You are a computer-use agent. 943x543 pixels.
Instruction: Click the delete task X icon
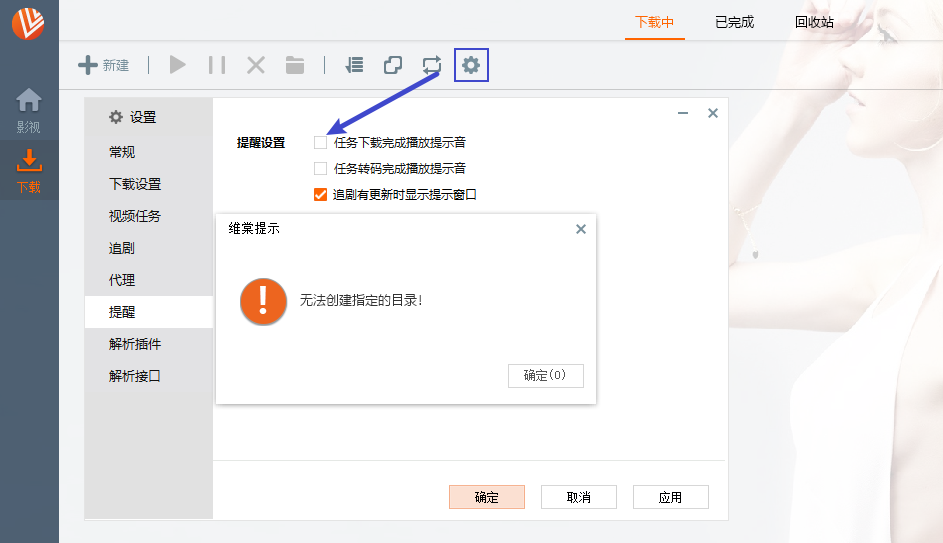click(x=256, y=65)
